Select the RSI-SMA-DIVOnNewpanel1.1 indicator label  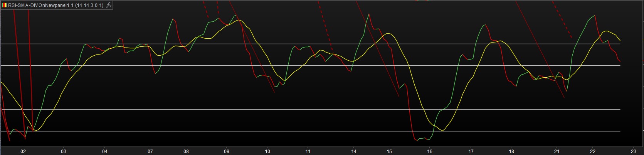pos(56,5)
